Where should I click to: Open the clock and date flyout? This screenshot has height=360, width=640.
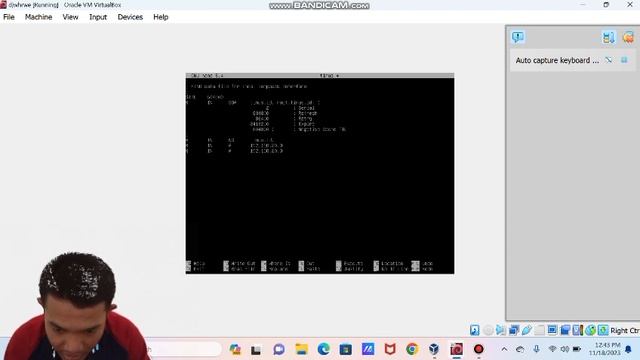click(x=604, y=349)
